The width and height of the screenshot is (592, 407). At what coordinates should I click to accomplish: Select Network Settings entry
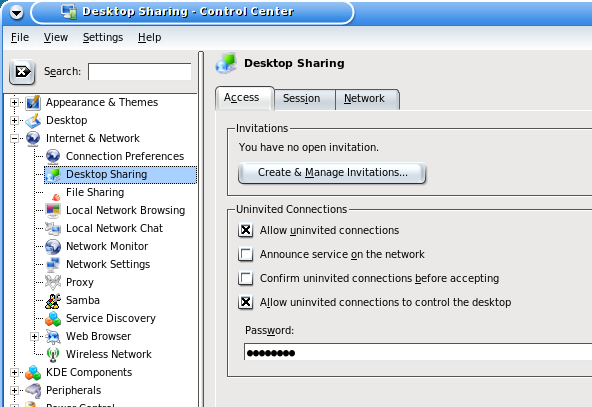pos(108,264)
